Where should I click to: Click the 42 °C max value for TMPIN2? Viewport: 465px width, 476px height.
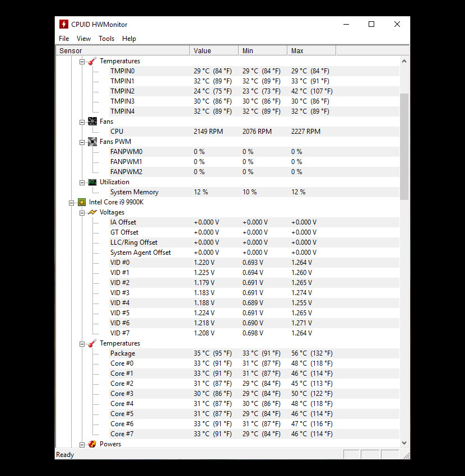coord(312,91)
